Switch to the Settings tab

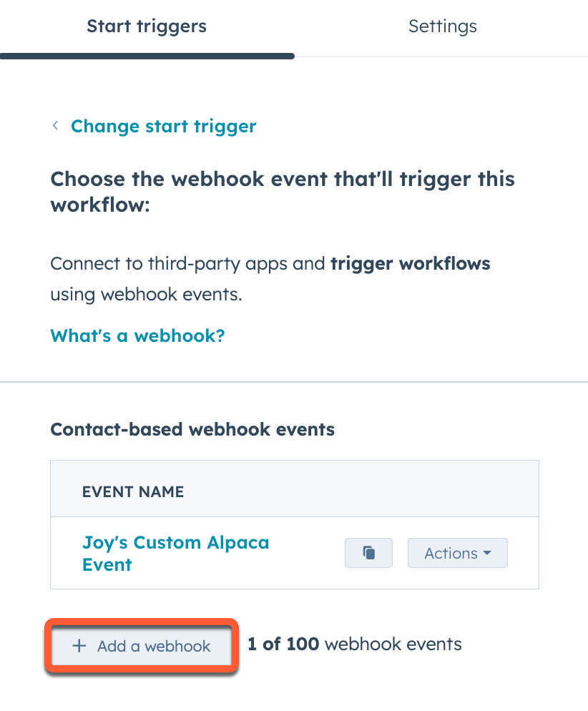click(x=442, y=26)
